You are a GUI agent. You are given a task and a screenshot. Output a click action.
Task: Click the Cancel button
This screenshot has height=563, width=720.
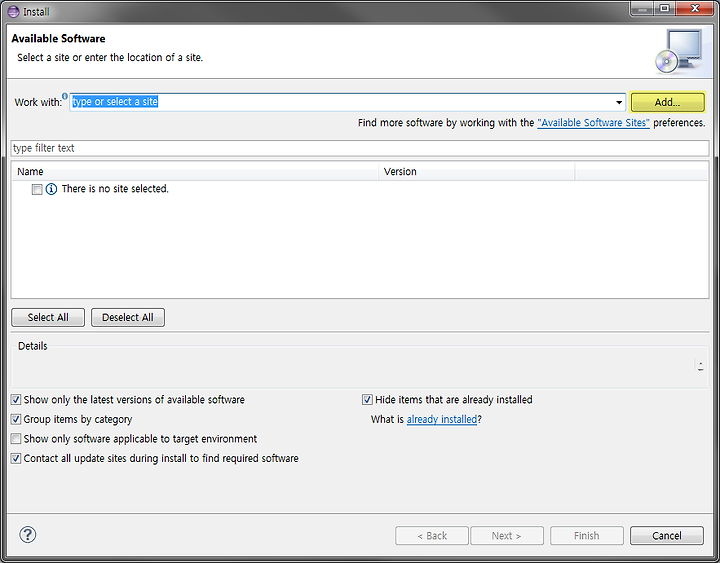667,535
